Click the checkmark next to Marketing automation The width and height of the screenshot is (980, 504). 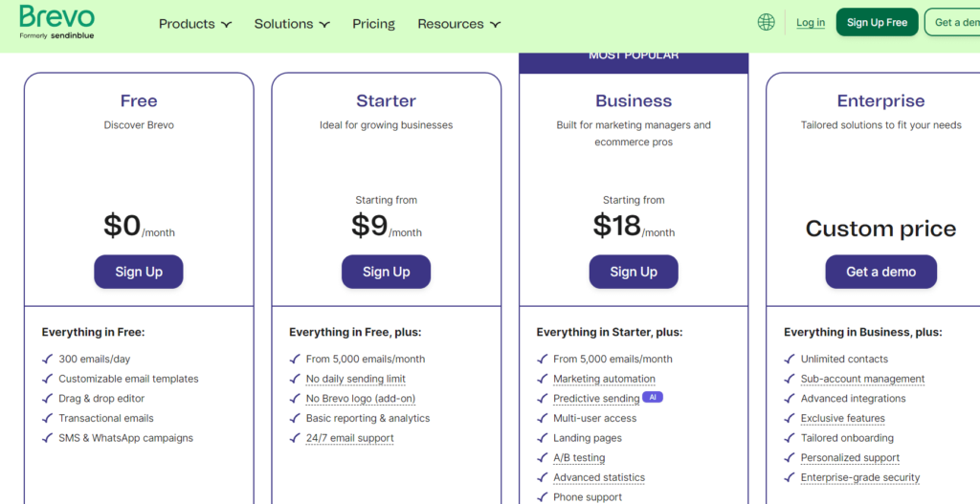coord(542,379)
